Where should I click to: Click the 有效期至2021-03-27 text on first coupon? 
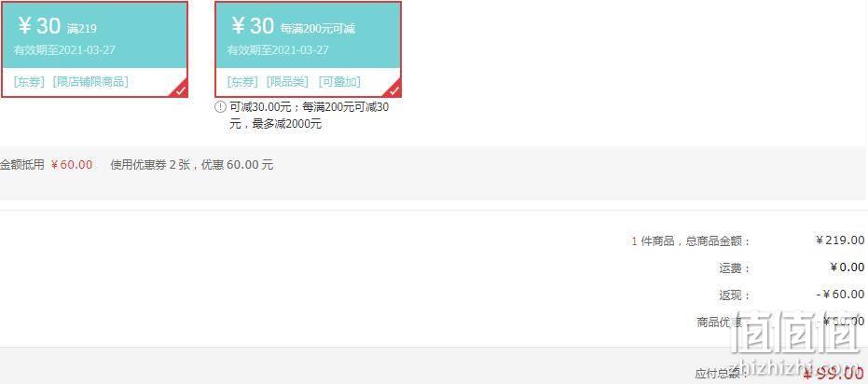[64, 49]
